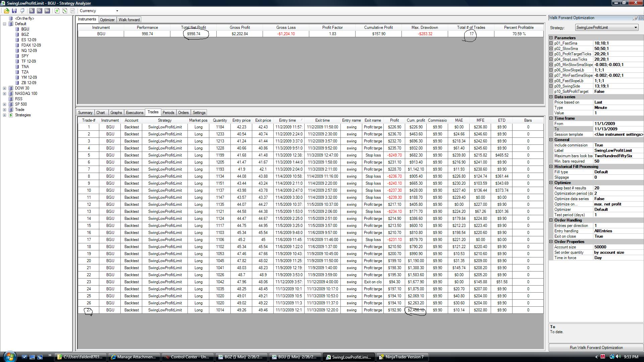Switch to the Optimizer tab
Viewport: 644px width, 362px height.
coord(107,20)
